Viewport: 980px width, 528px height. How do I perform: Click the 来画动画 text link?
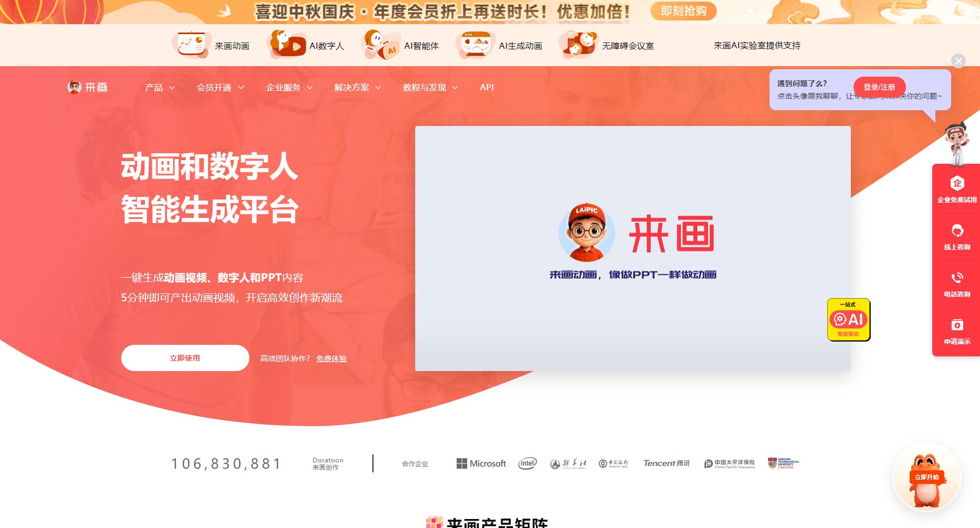(x=232, y=46)
